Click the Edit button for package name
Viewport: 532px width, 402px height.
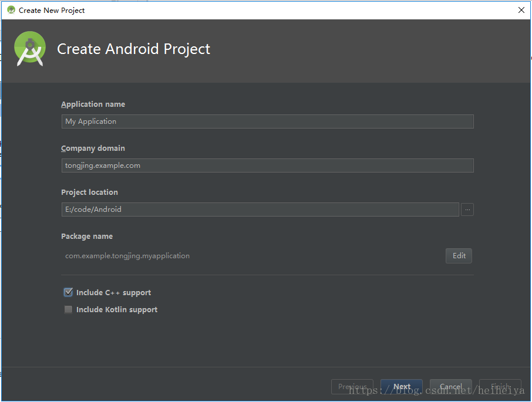click(x=459, y=255)
